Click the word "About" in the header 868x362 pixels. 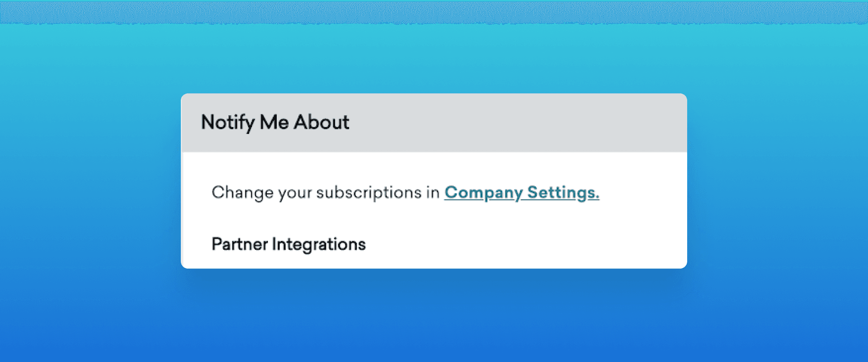[321, 122]
